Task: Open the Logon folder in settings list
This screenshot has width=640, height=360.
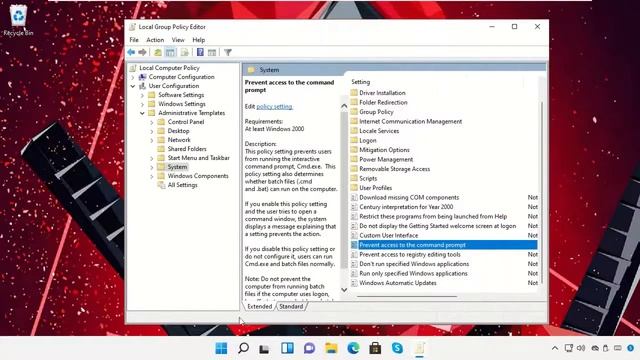Action: click(x=368, y=140)
